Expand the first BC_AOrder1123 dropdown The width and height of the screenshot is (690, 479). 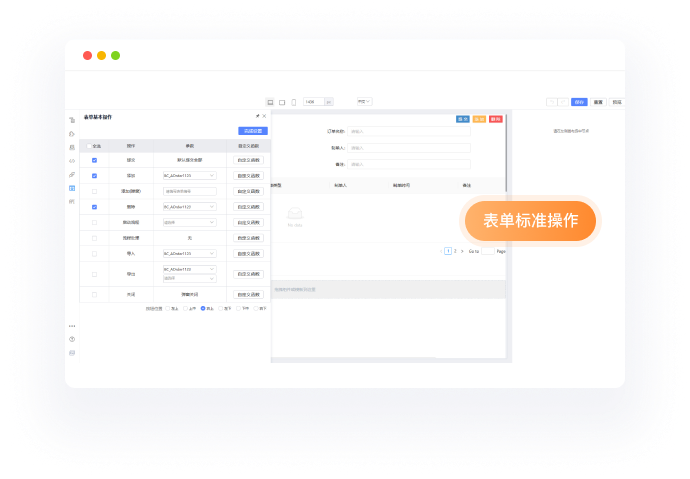189,175
